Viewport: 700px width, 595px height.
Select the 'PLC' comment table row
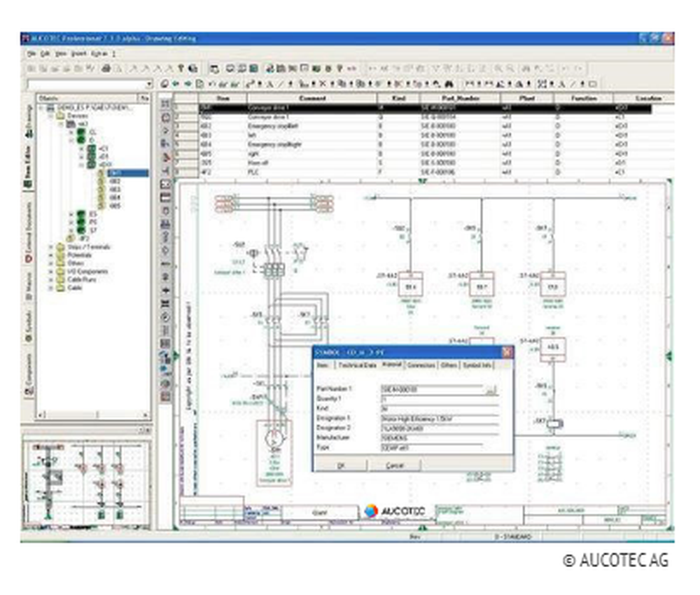424,172
